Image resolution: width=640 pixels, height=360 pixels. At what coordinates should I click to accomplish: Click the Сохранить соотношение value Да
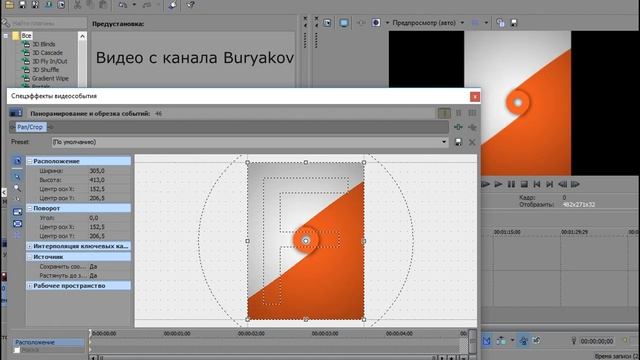[x=93, y=266]
